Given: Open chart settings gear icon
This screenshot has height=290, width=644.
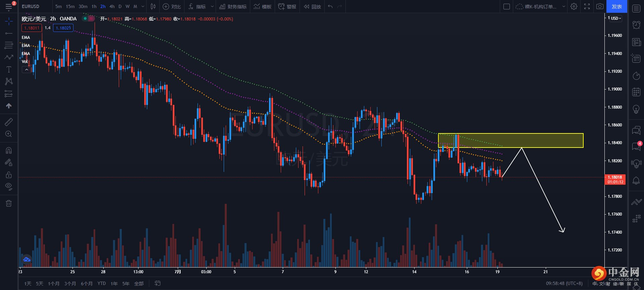Looking at the screenshot, I should click(x=574, y=6).
